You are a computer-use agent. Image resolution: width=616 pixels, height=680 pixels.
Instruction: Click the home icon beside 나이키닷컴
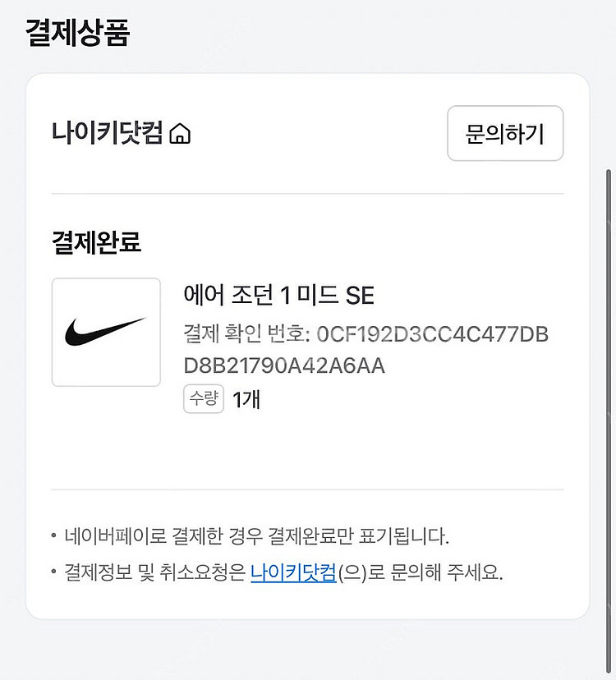[x=179, y=133]
